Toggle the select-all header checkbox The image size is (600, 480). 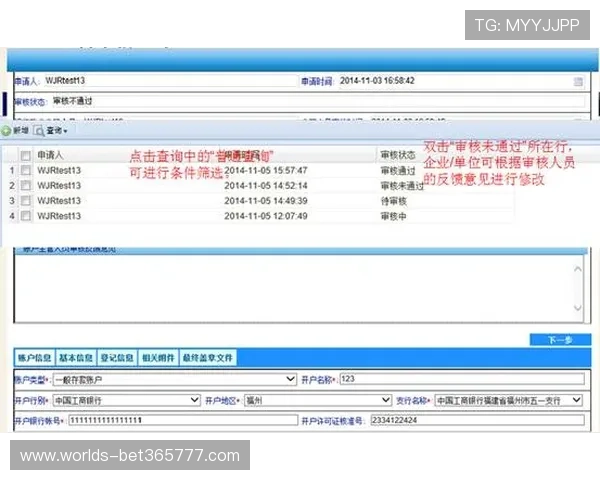26,155
